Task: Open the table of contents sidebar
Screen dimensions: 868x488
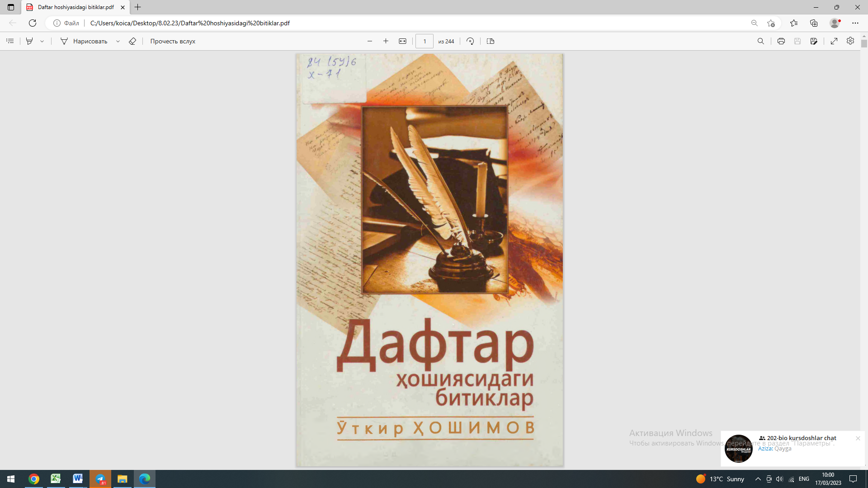Action: pyautogui.click(x=10, y=41)
